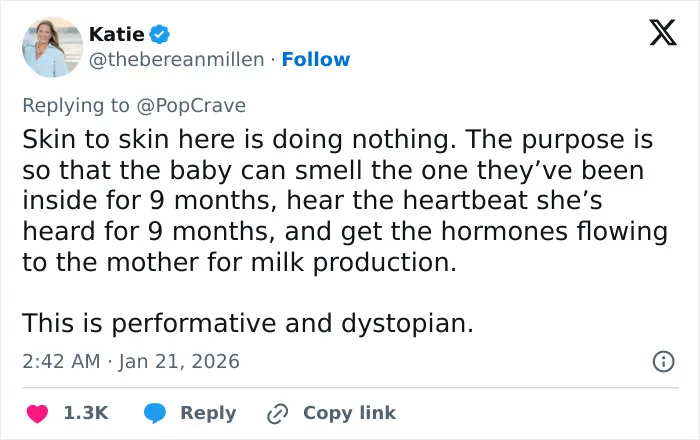Click the X logo

pos(663,33)
